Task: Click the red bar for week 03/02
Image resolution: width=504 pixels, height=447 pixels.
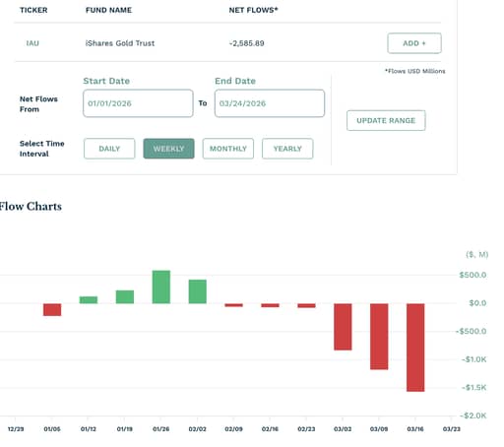Action: [343, 327]
